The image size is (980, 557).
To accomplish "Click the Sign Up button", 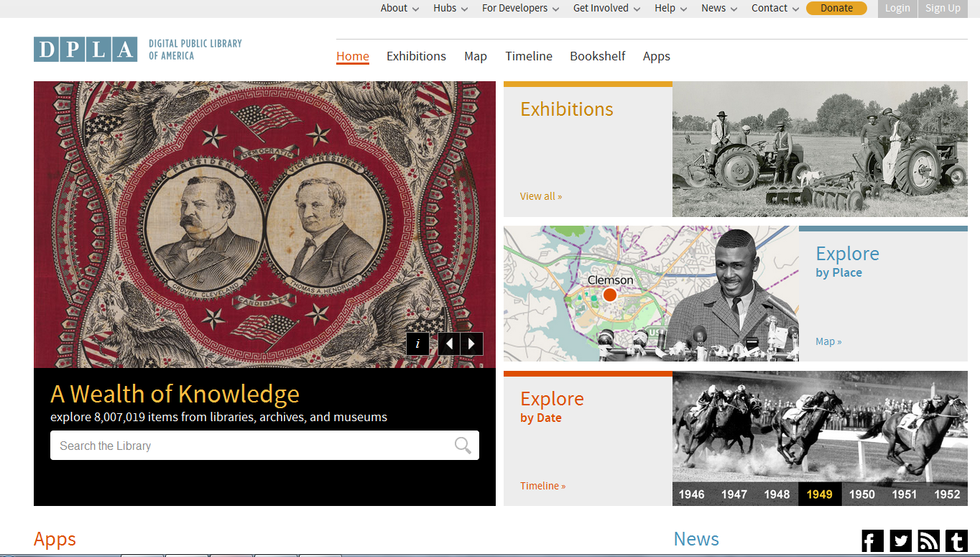I will coord(943,9).
